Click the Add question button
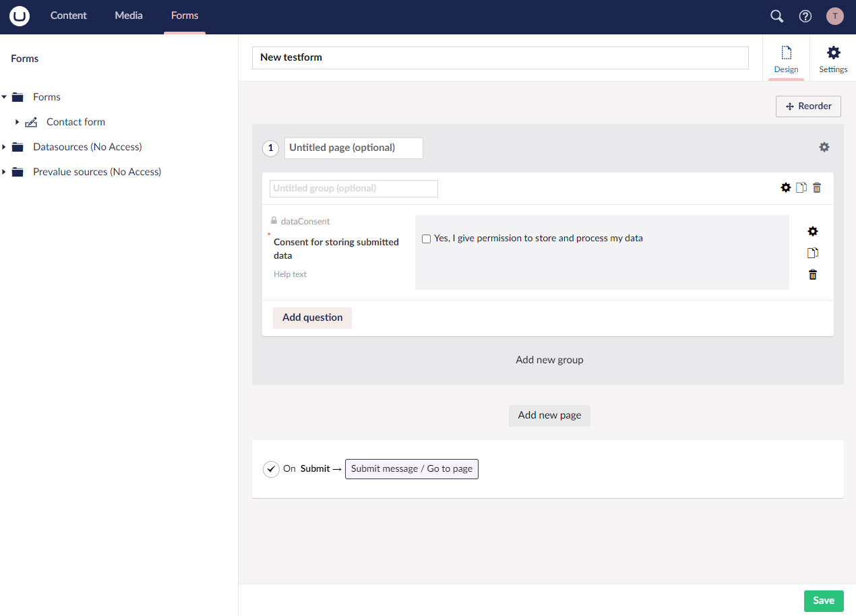Viewport: 856px width, 616px height. click(x=311, y=317)
